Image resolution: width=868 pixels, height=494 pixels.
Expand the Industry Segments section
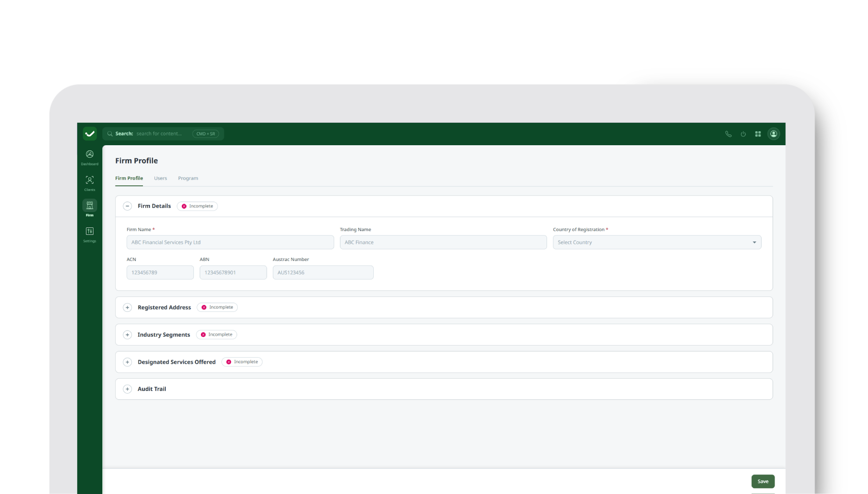[127, 335]
